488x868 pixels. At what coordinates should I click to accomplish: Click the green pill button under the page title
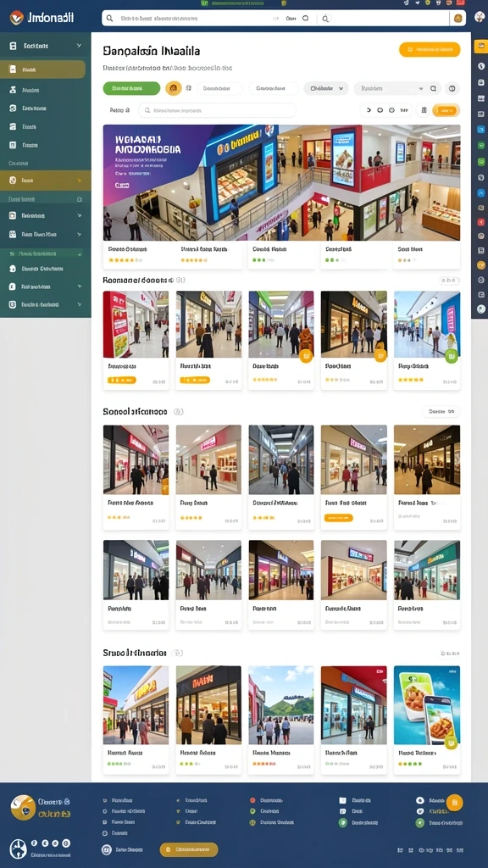tap(131, 88)
